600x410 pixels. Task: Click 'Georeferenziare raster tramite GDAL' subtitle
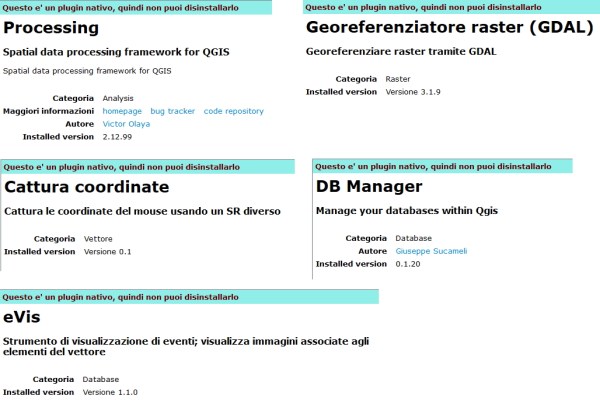400,51
